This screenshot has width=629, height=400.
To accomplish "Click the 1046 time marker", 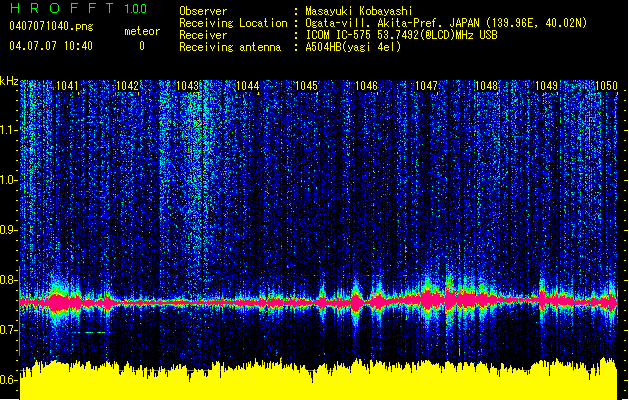I will coord(367,85).
